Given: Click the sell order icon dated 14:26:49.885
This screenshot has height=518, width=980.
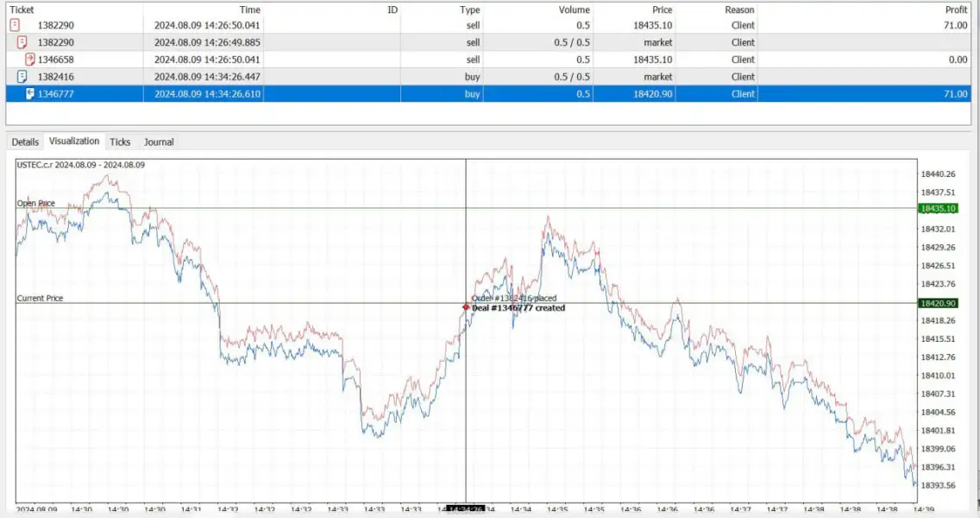Looking at the screenshot, I should [22, 42].
